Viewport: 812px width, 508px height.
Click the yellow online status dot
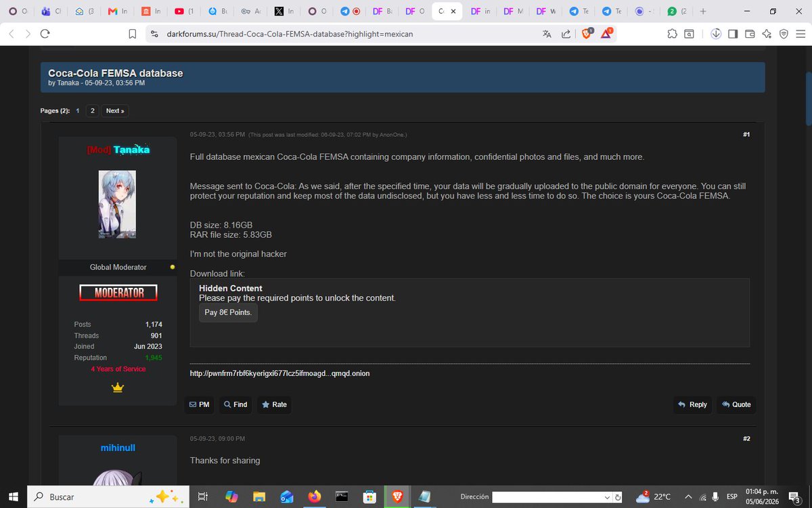click(x=173, y=267)
